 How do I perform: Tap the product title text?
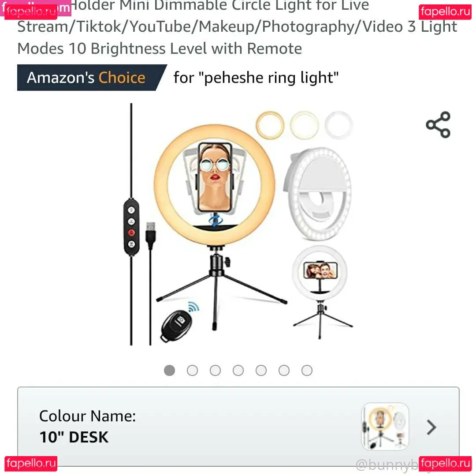(237, 27)
